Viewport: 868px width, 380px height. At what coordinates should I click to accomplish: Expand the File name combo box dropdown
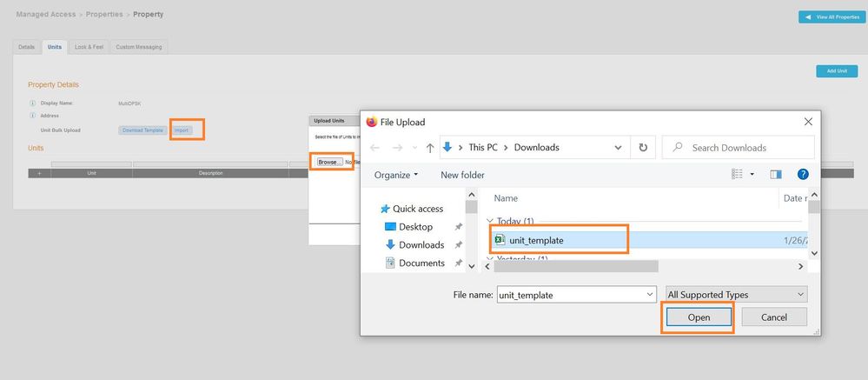(650, 295)
